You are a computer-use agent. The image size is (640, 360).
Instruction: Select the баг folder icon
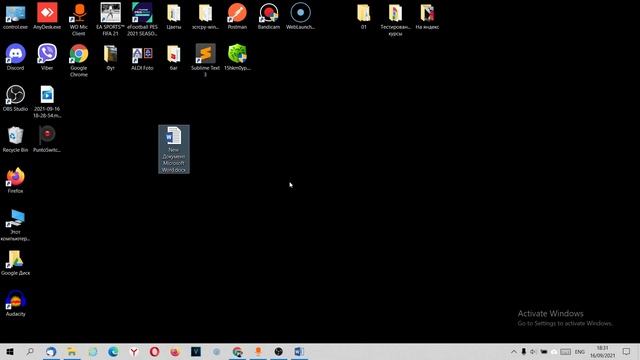173,58
